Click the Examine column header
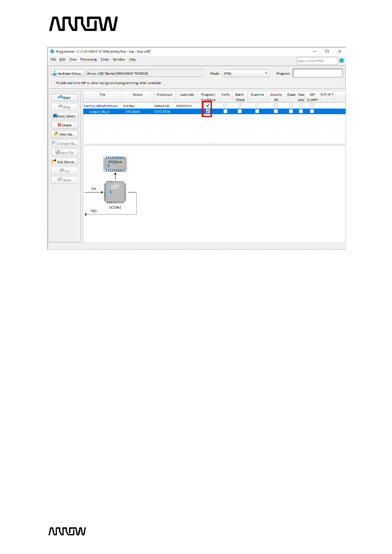The width and height of the screenshot is (392, 554). tap(257, 97)
